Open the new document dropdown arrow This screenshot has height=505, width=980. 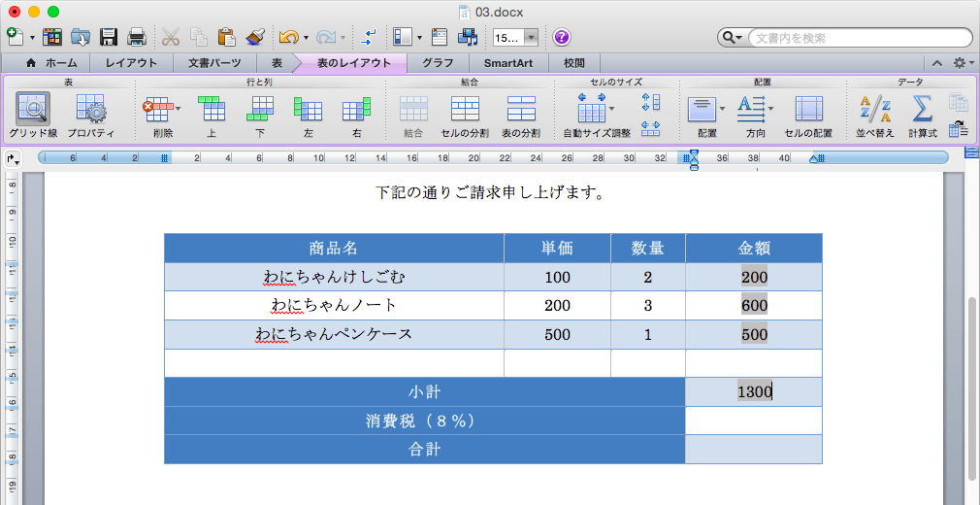[32, 38]
